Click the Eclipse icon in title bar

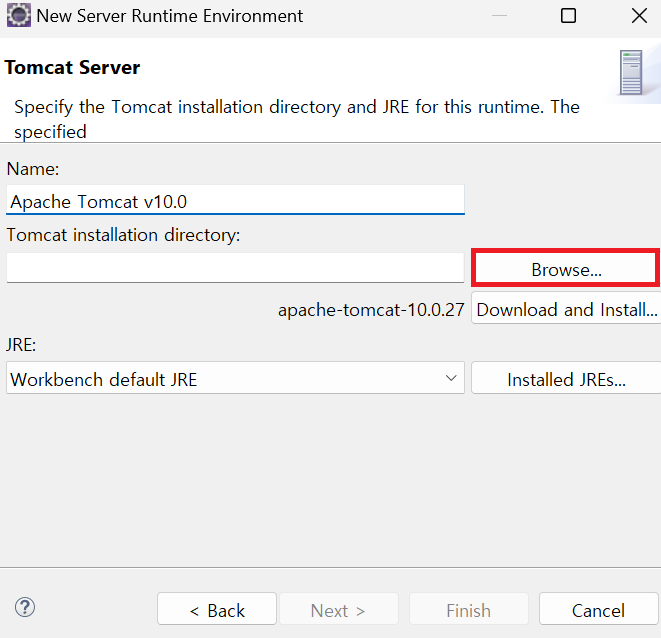[19, 16]
